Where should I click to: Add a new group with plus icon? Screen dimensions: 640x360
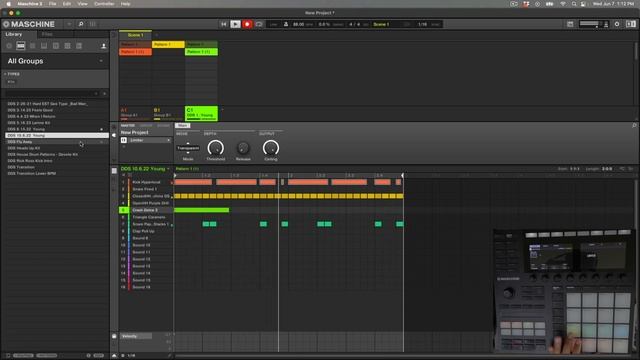(x=222, y=110)
